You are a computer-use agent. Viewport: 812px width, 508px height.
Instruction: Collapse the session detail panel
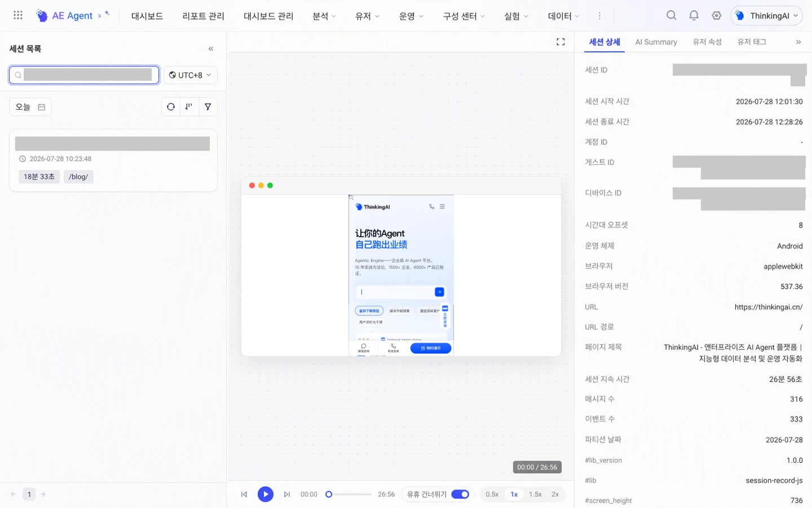point(798,42)
